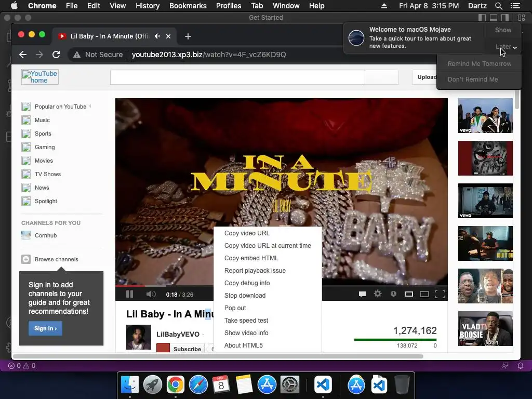Click Show in macOS Mojave notification

pos(503,30)
